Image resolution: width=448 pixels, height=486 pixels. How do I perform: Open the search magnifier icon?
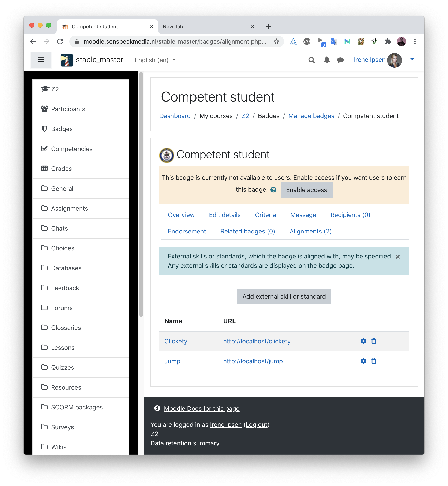[x=311, y=60]
